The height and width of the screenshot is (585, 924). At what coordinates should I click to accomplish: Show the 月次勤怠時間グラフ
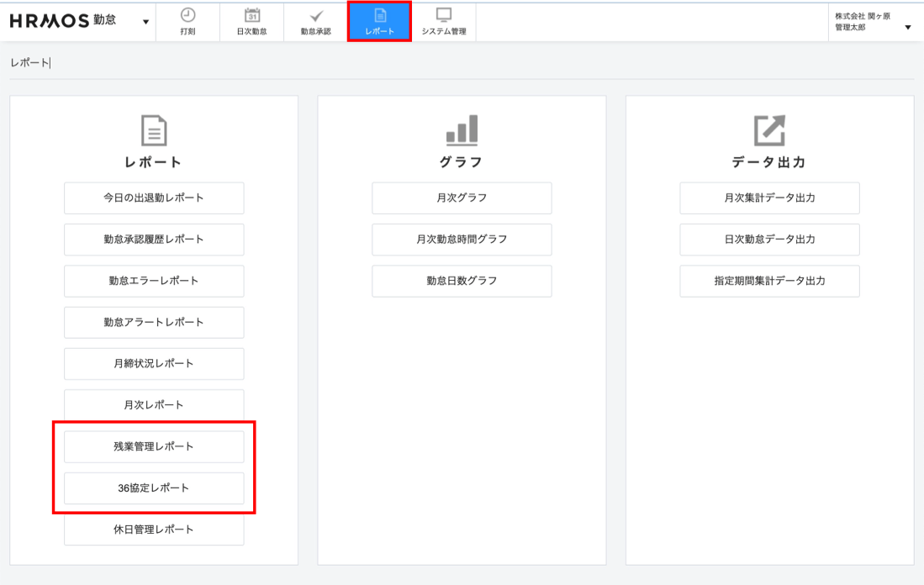pyautogui.click(x=462, y=240)
